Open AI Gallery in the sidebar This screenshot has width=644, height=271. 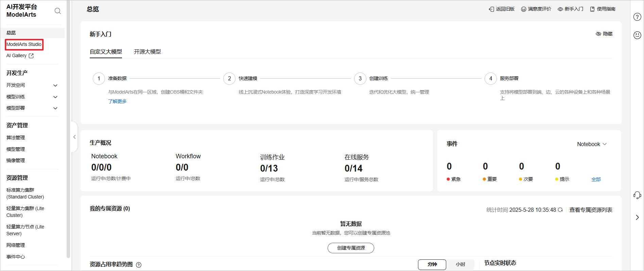[16, 56]
